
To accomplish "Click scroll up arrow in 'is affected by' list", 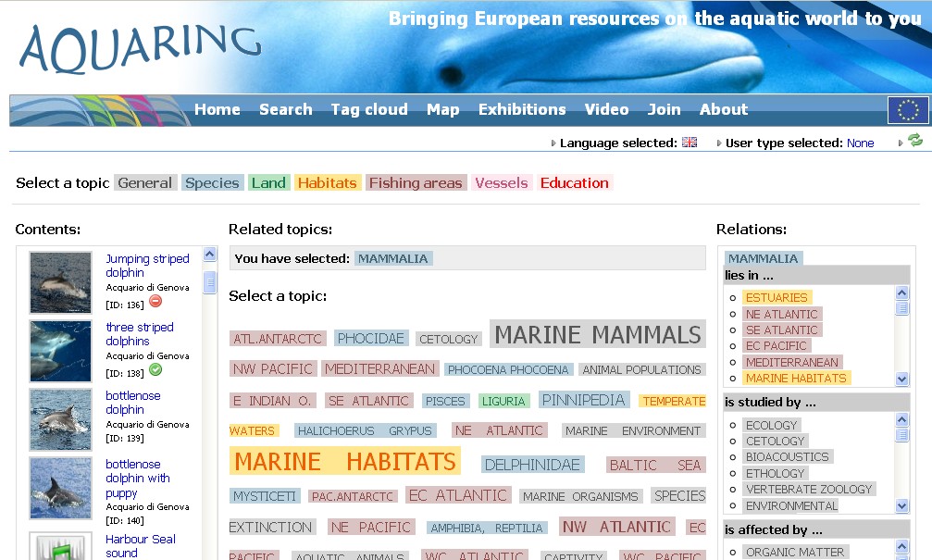I will 901,547.
